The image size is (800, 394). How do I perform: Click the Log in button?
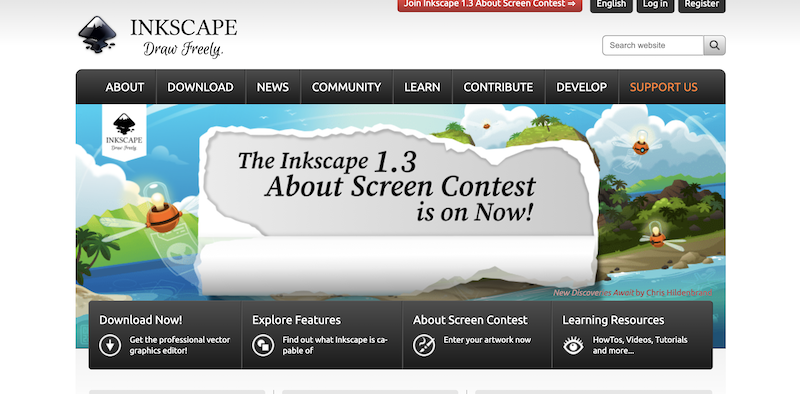(655, 5)
